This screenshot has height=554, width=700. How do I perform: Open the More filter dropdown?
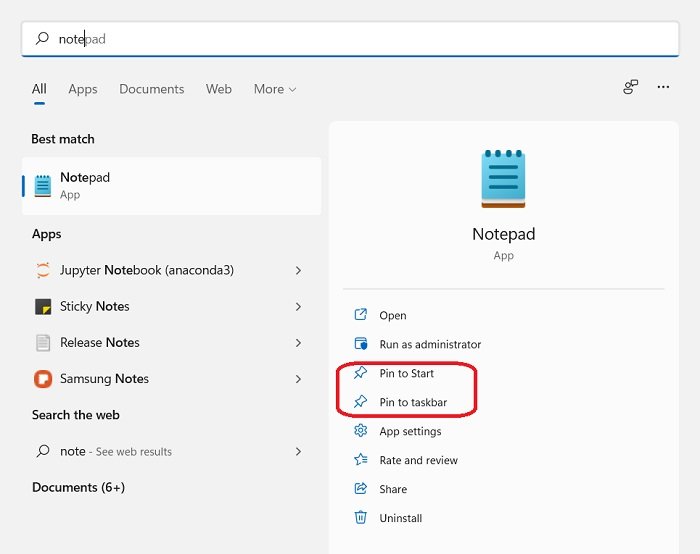tap(275, 89)
